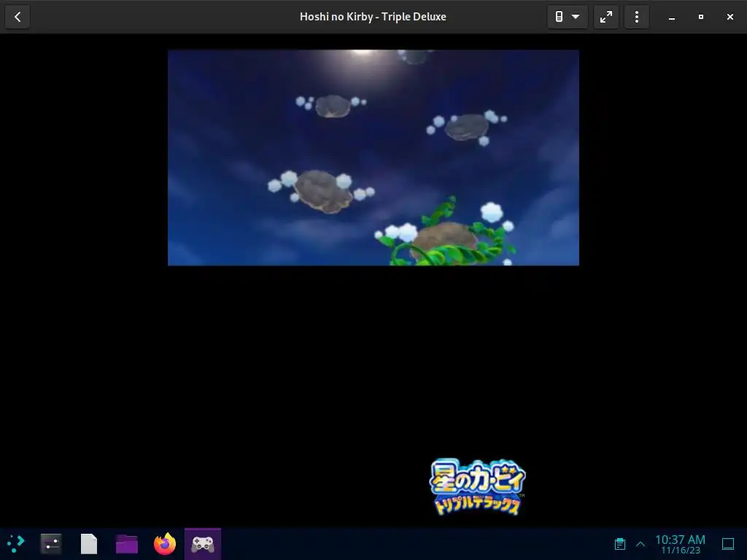Launch Firefox from the taskbar
747x560 pixels.
pyautogui.click(x=165, y=544)
